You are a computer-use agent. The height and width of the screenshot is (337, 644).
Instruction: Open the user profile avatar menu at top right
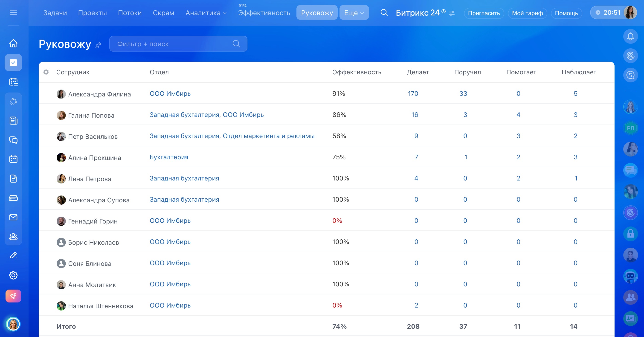630,12
